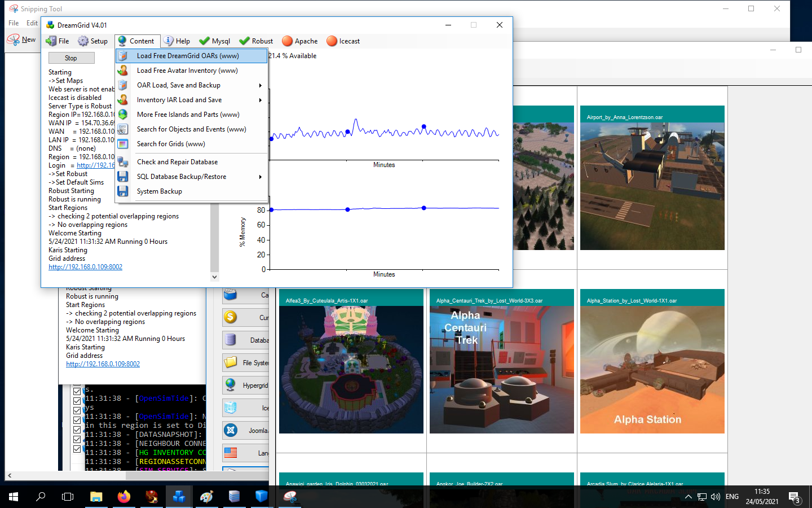Click the Hypergrid globe button
The image size is (812, 508).
coord(245,385)
